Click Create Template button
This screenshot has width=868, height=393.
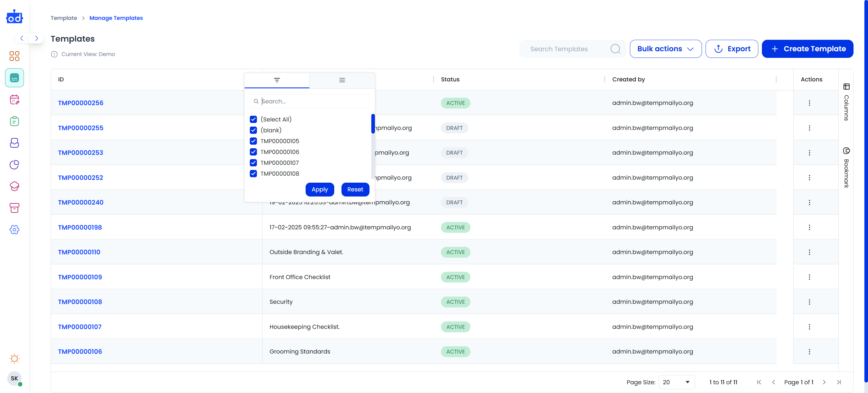[x=807, y=49]
